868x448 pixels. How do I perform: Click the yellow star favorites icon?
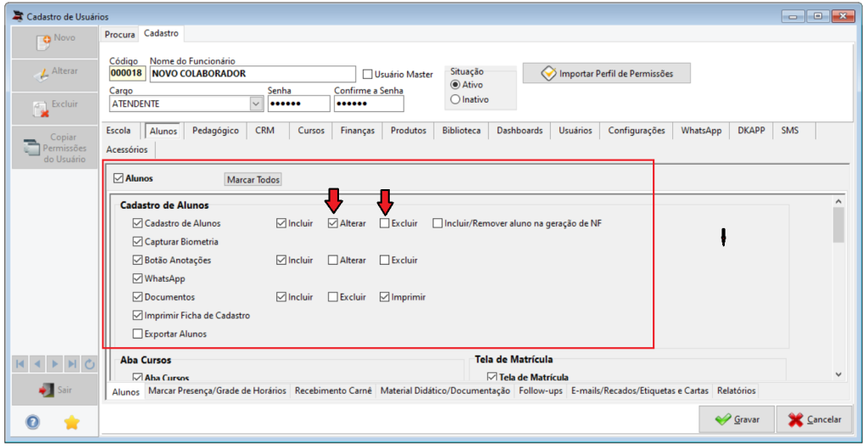tap(71, 423)
